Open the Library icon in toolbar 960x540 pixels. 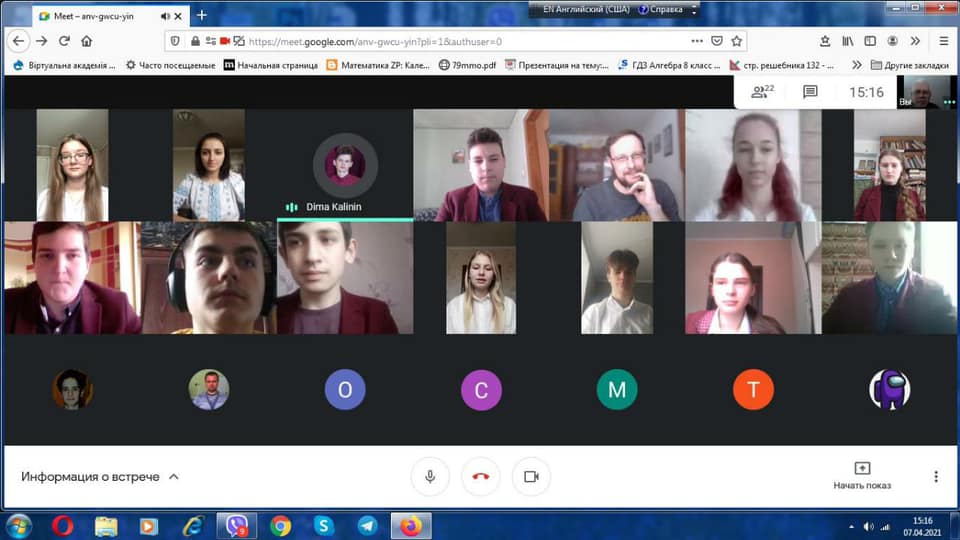pyautogui.click(x=847, y=41)
